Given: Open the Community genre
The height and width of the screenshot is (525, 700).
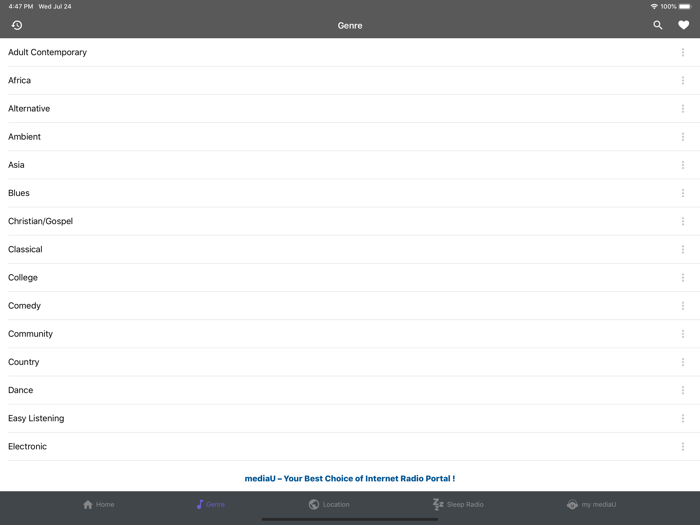Looking at the screenshot, I should coord(350,333).
